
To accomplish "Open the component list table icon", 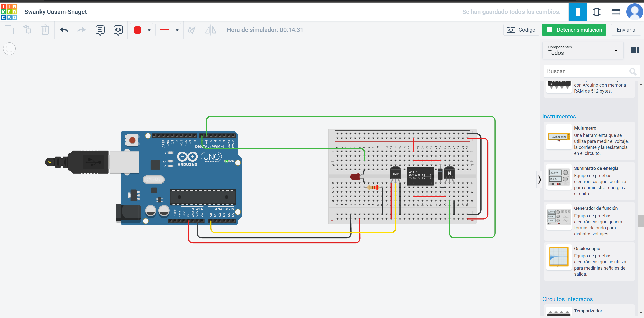I will coord(616,12).
